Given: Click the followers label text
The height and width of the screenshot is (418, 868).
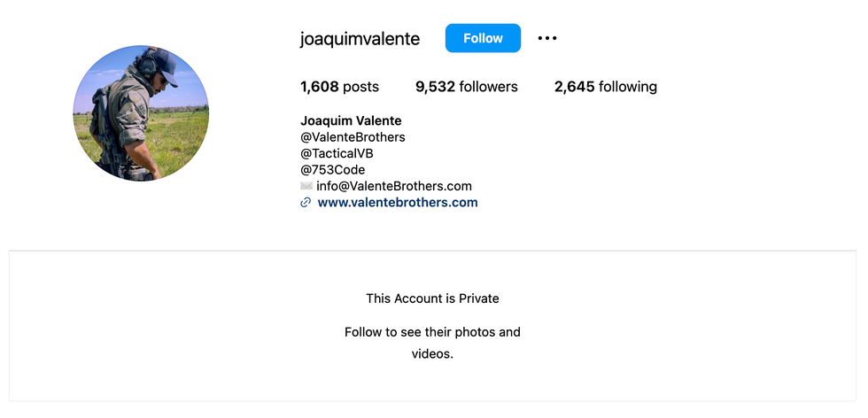Looking at the screenshot, I should (488, 87).
